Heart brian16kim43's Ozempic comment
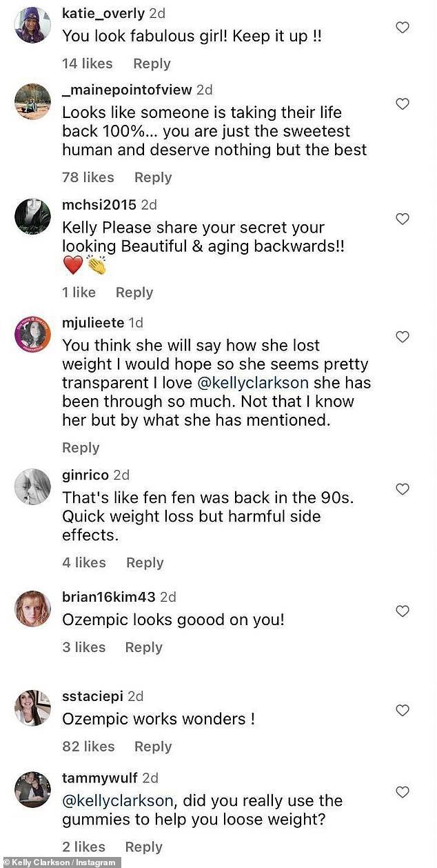Viewport: 437px width, 868px height. [403, 611]
